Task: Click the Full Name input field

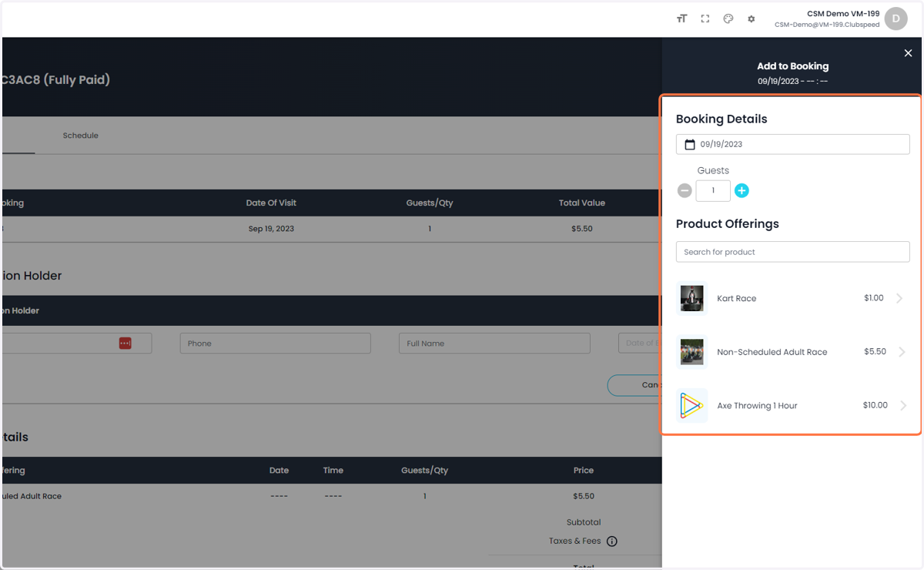Action: click(x=494, y=344)
